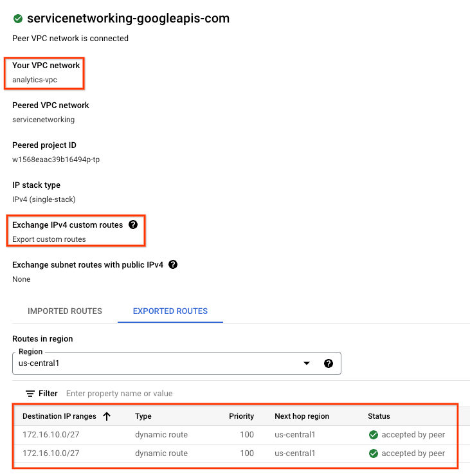The width and height of the screenshot is (470, 476).
Task: Click the Type column header
Action: [143, 416]
